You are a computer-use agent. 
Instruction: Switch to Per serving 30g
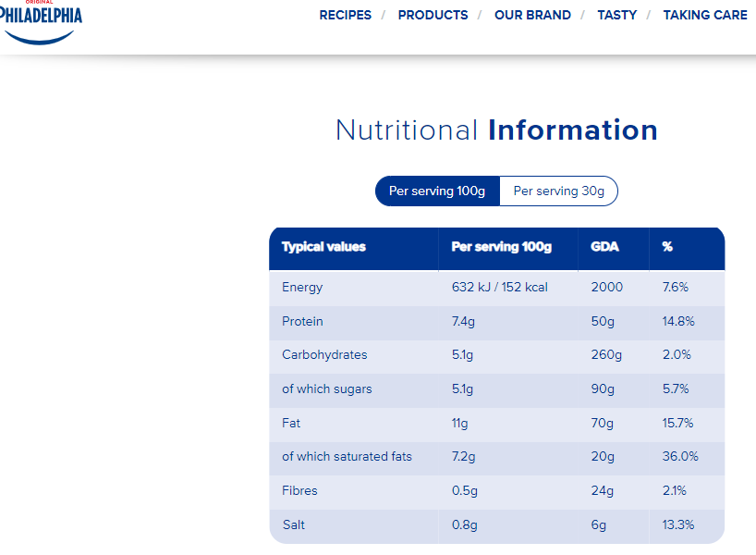(x=559, y=191)
